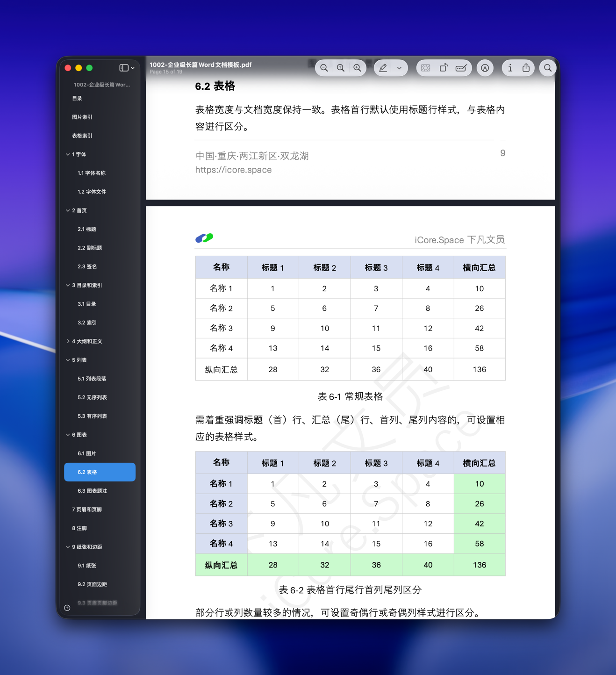
Task: Click the plus button at sidebar bottom
Action: pyautogui.click(x=67, y=608)
